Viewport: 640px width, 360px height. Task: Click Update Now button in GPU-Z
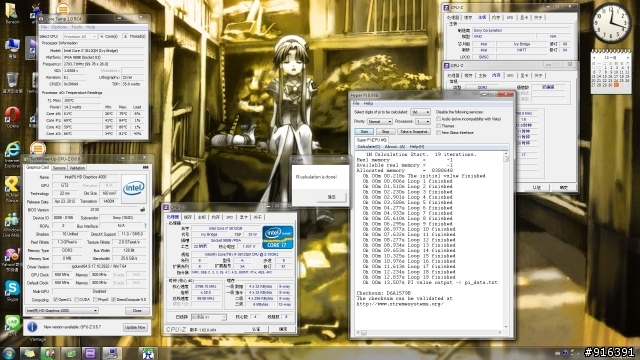pyautogui.click(x=135, y=327)
